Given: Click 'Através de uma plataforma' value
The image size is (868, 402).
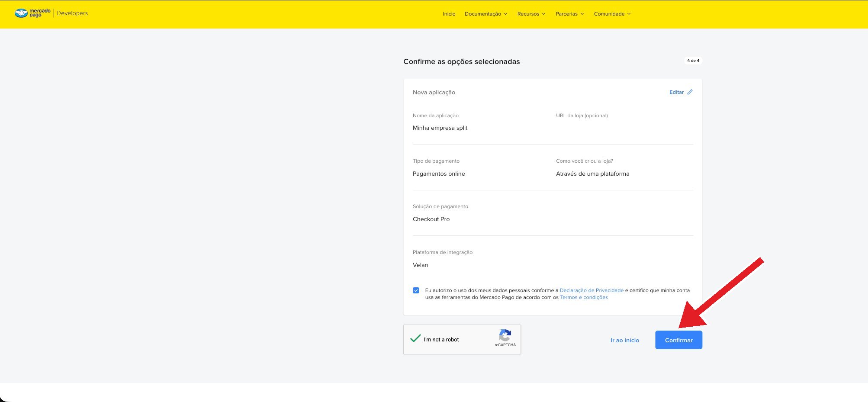Looking at the screenshot, I should (592, 174).
